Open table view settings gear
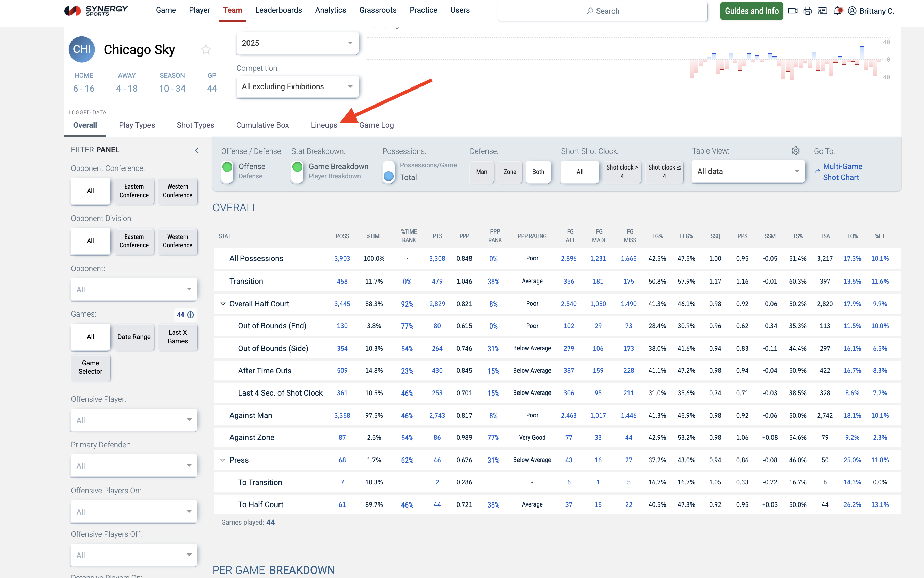The width and height of the screenshot is (924, 578). click(x=795, y=150)
